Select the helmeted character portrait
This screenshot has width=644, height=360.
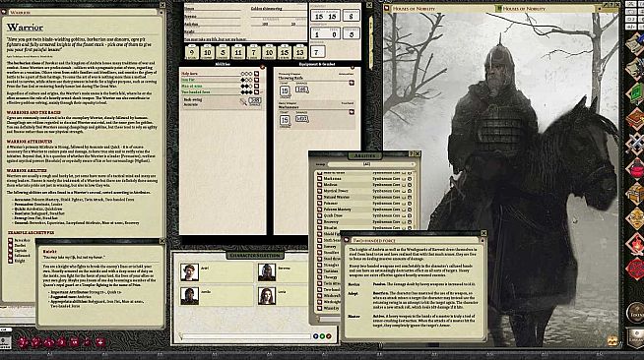pyautogui.click(x=267, y=272)
